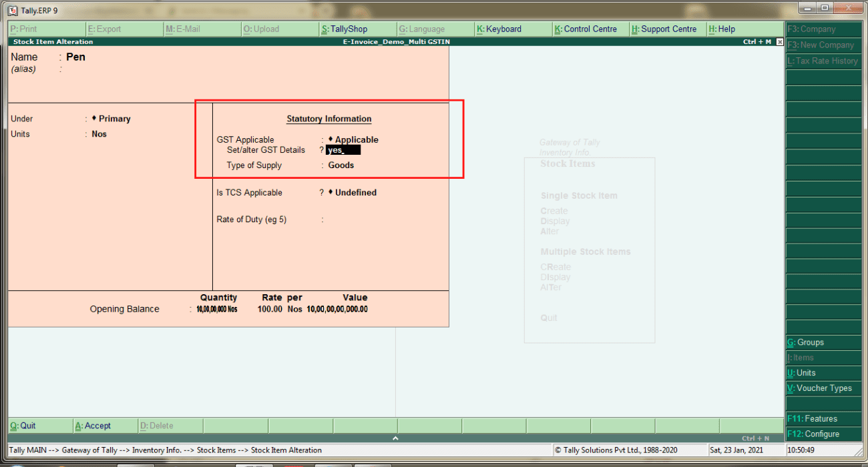Click the F3: New Company button

823,45
